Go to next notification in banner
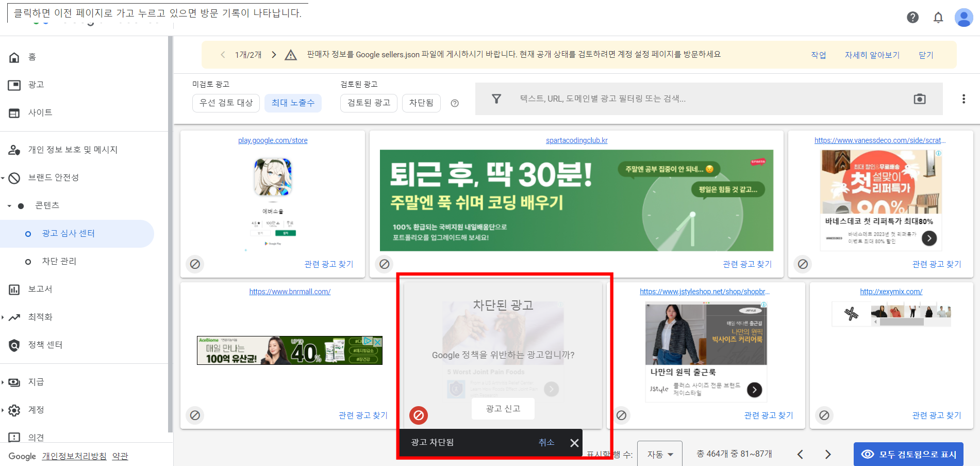Screen dimensions: 980x466 coord(274,55)
